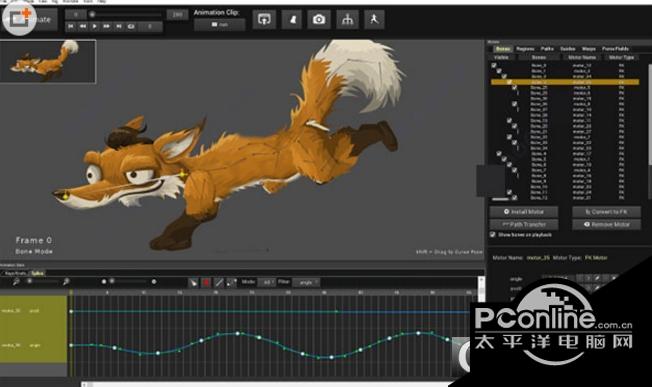Image resolution: width=652 pixels, height=387 pixels.
Task: Click the Visible column header
Action: point(501,57)
